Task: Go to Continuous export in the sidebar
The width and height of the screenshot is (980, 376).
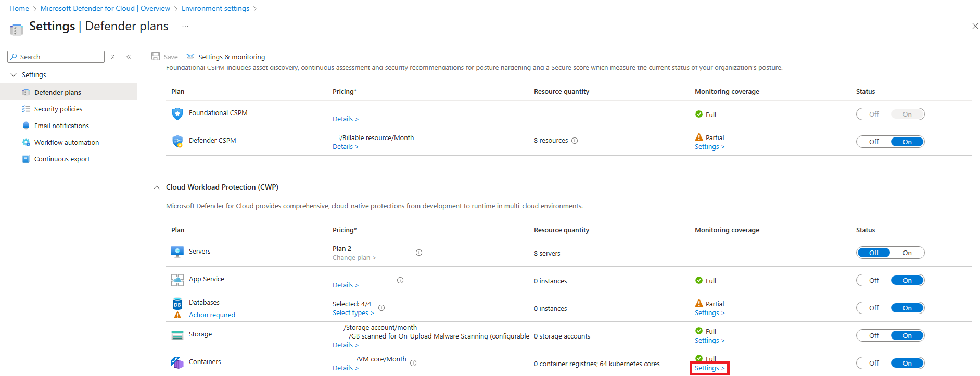Action: tap(61, 159)
